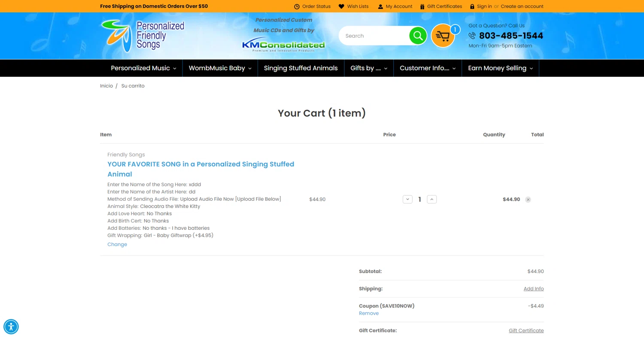Go to My Account
Image resolution: width=644 pixels, height=337 pixels.
click(399, 6)
